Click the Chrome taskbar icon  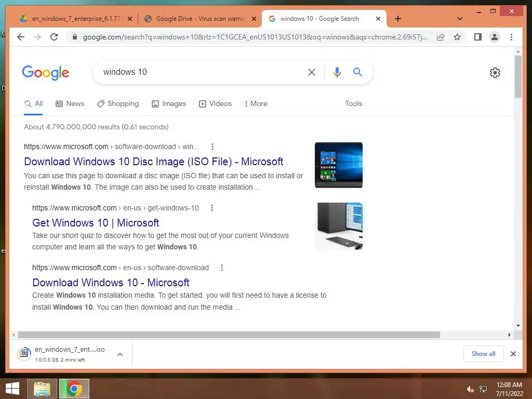(74, 389)
